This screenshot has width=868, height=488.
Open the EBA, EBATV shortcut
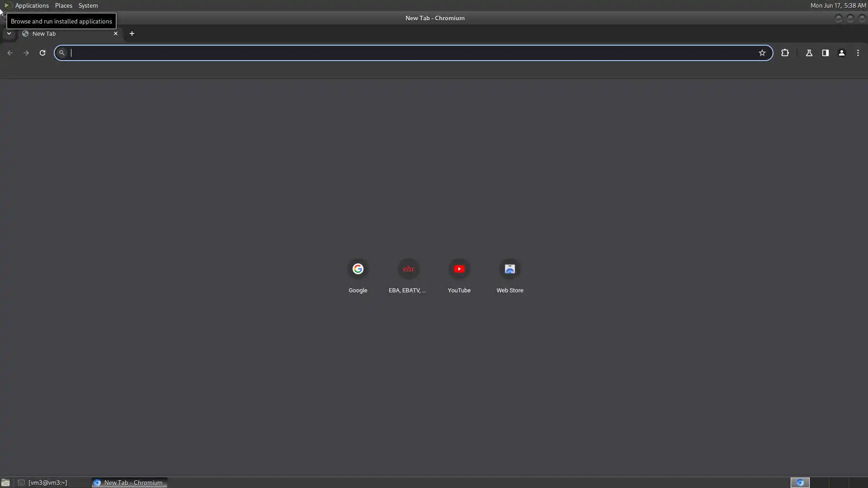pyautogui.click(x=408, y=269)
